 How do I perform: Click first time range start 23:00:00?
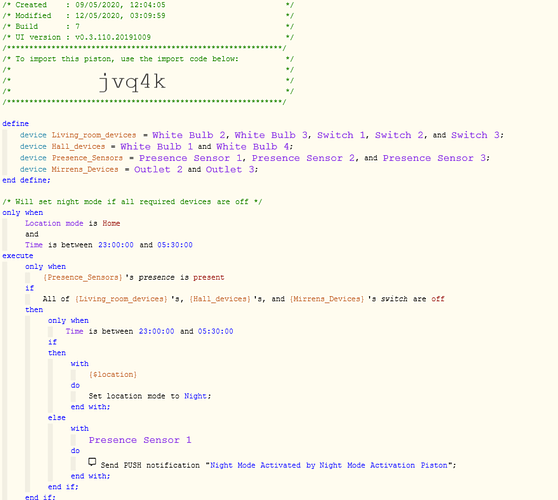coord(116,245)
